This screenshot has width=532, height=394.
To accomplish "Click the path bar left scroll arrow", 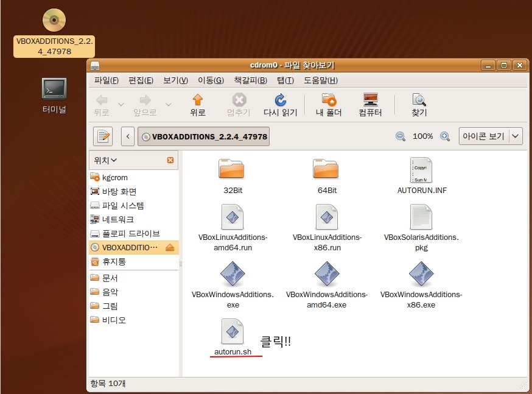I will tap(128, 136).
